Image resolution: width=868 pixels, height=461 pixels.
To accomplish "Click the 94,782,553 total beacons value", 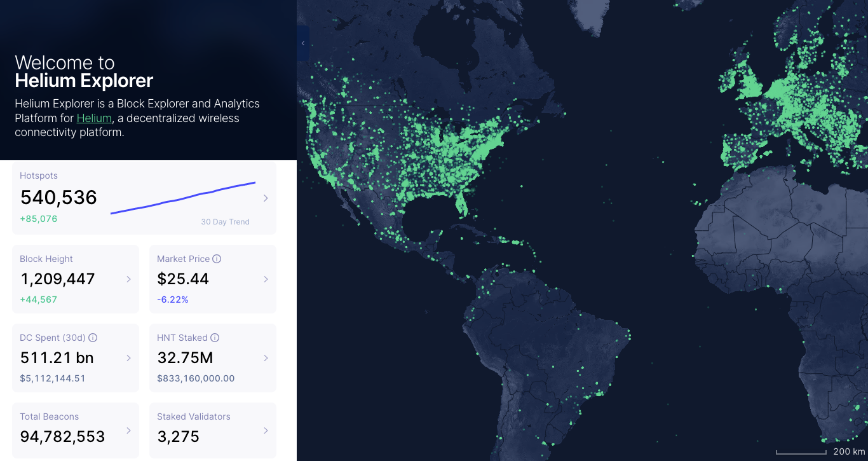I will [x=62, y=437].
